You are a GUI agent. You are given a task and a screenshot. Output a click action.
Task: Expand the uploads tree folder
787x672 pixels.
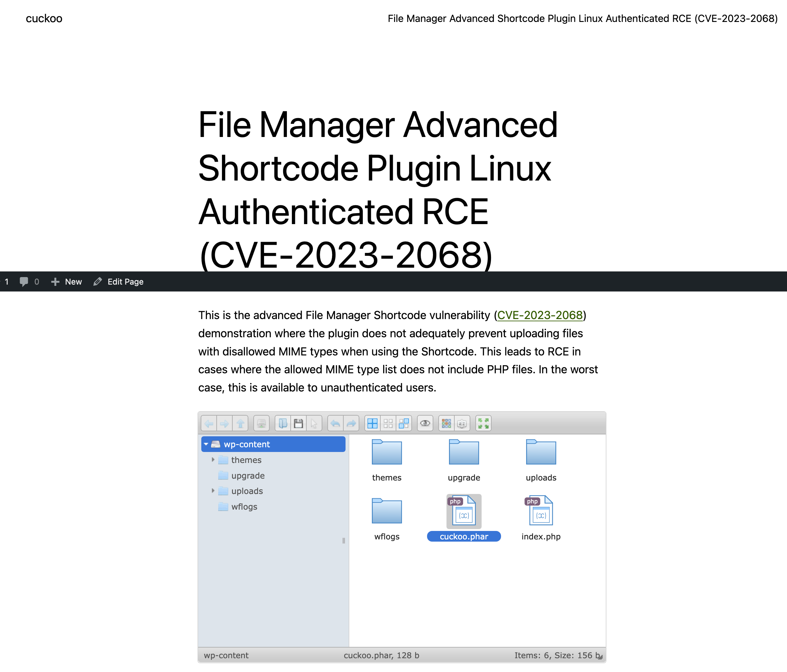(213, 491)
